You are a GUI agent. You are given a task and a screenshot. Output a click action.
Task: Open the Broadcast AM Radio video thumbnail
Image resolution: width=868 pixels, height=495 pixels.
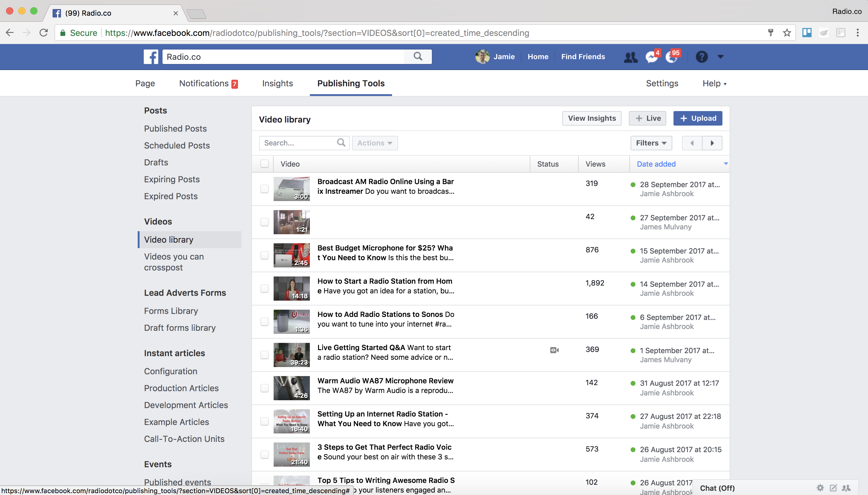(291, 189)
